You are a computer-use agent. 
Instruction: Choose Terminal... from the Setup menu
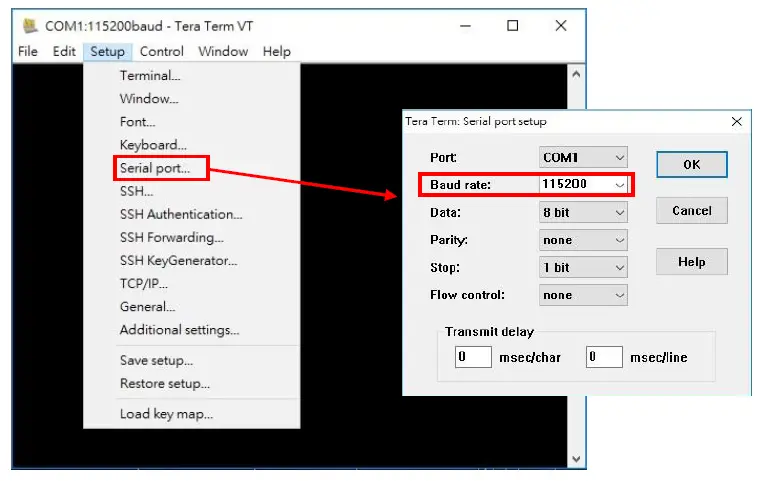point(150,76)
